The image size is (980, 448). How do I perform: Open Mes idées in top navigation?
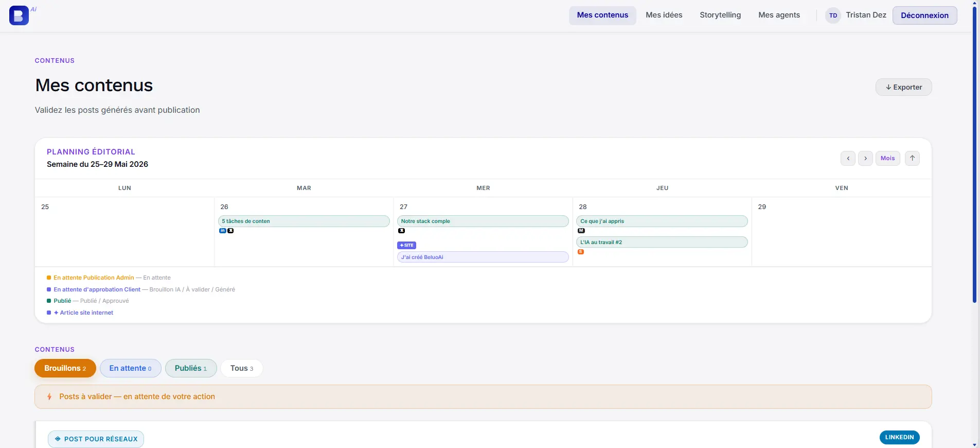(664, 15)
